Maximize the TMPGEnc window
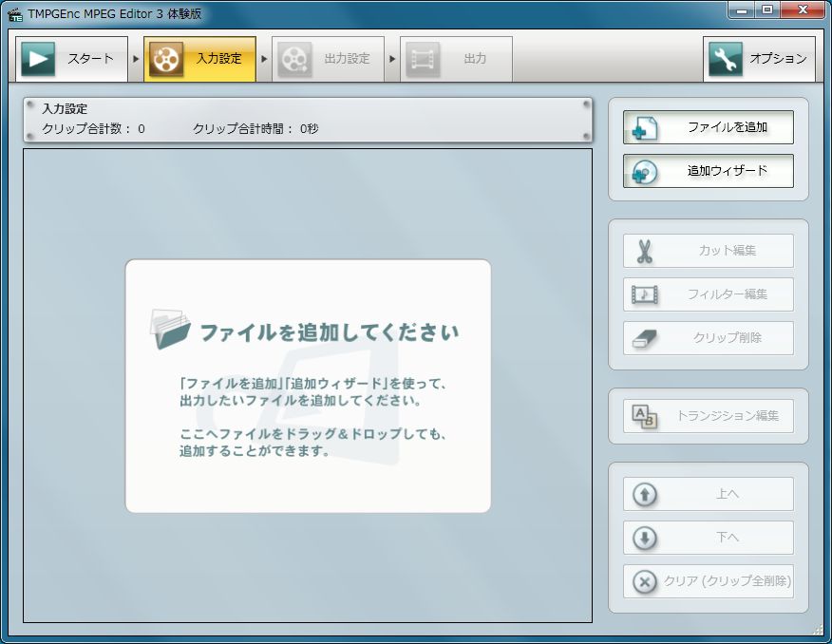 point(767,10)
